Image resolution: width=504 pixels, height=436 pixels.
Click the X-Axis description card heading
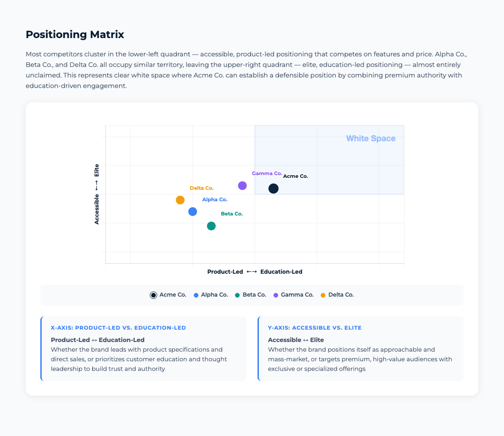[x=118, y=328]
